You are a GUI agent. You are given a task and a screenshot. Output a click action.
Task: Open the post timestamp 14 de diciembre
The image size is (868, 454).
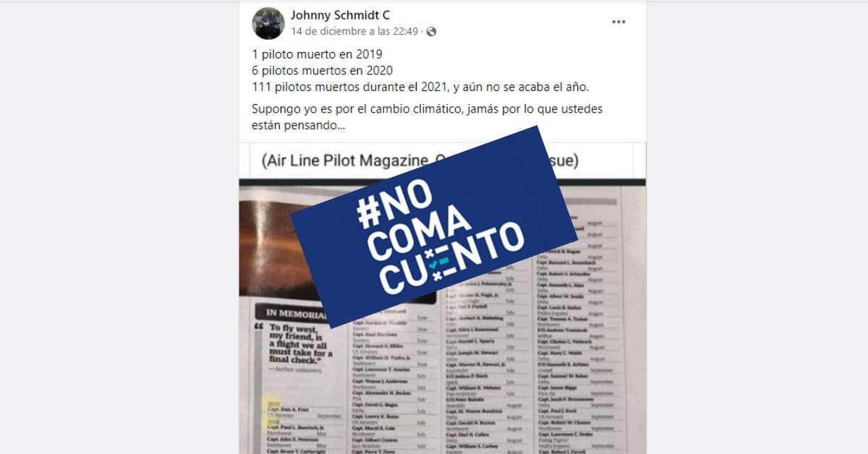point(354,31)
